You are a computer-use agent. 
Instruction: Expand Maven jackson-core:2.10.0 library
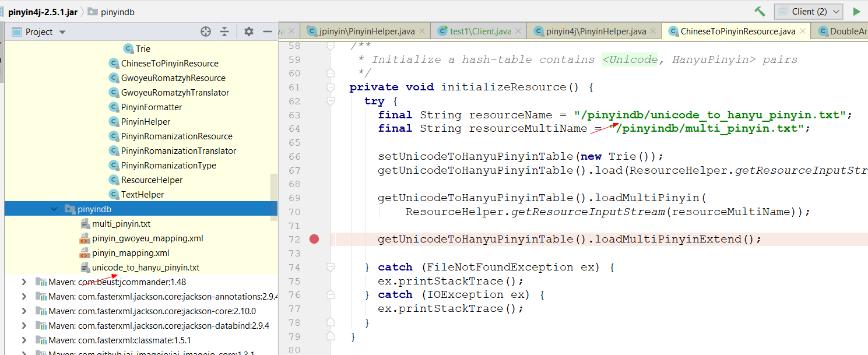(23, 311)
